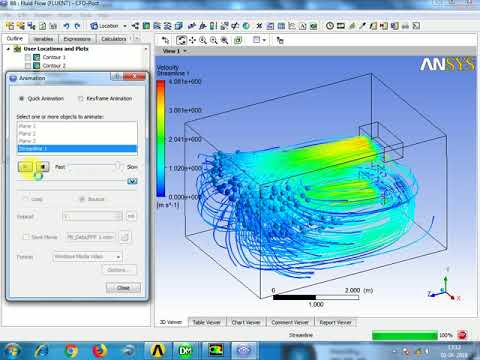480x360 pixels.
Task: Enable the Save Movie checkbox
Action: 26,237
